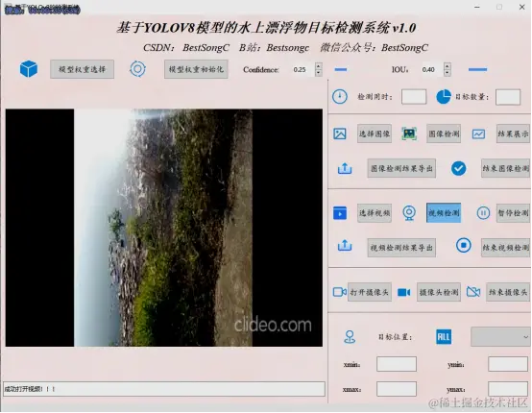
Task: Click 暂停检测 pause button
Action: [514, 213]
